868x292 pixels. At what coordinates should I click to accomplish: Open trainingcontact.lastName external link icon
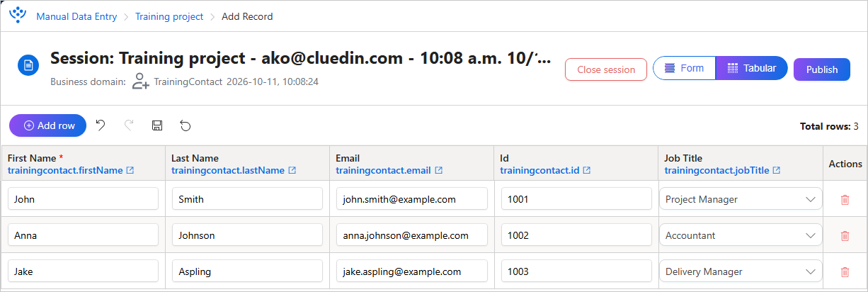pyautogui.click(x=292, y=171)
